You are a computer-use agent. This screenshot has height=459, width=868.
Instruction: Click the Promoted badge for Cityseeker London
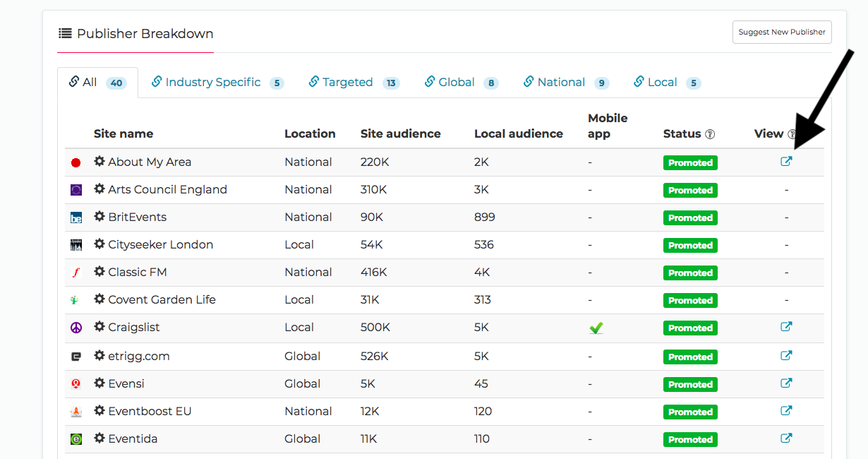(x=690, y=245)
